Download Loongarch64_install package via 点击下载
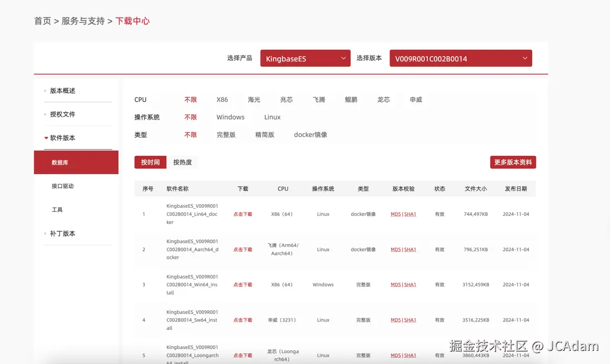 pyautogui.click(x=243, y=356)
